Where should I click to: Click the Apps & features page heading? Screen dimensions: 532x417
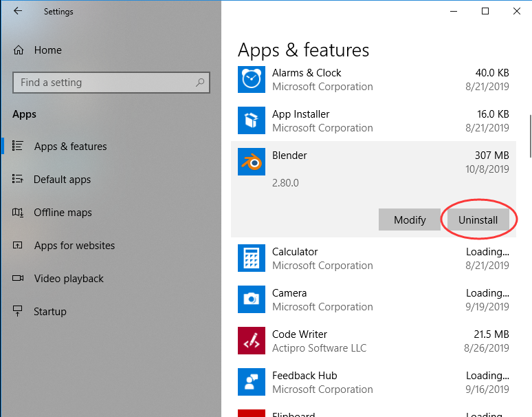303,50
